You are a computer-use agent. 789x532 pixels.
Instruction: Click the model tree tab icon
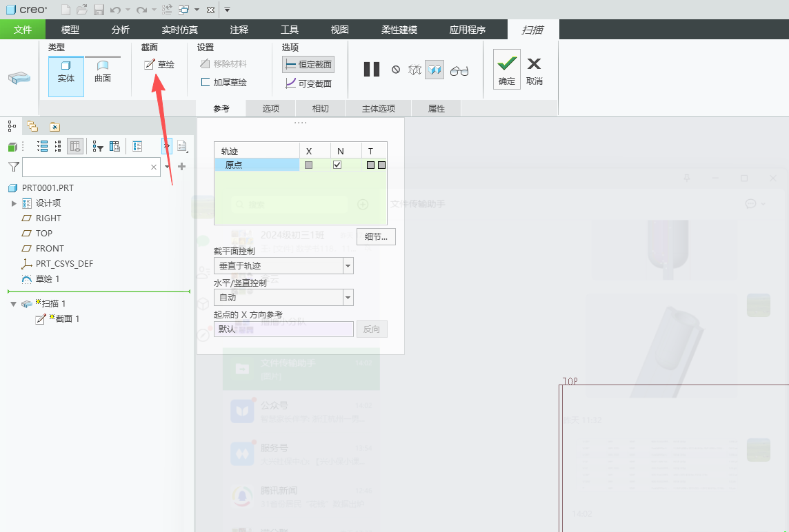coord(12,125)
